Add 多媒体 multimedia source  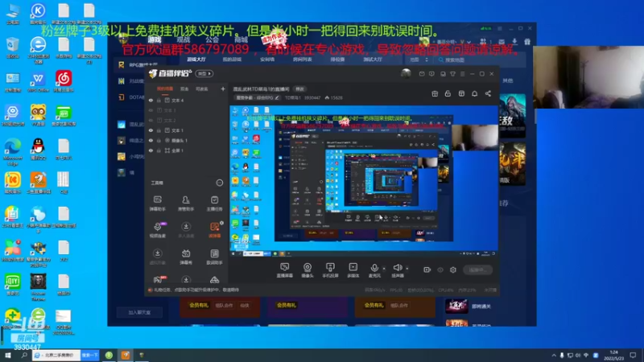pyautogui.click(x=353, y=270)
